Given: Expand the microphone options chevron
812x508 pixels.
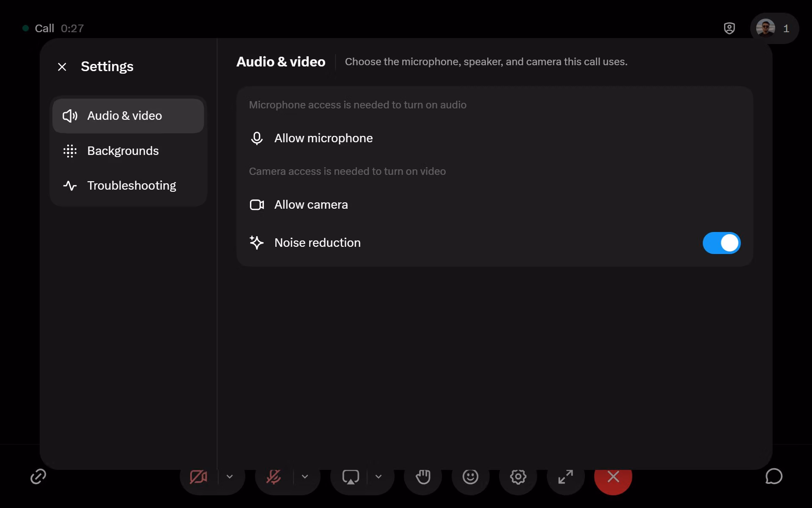Looking at the screenshot, I should click(x=305, y=477).
